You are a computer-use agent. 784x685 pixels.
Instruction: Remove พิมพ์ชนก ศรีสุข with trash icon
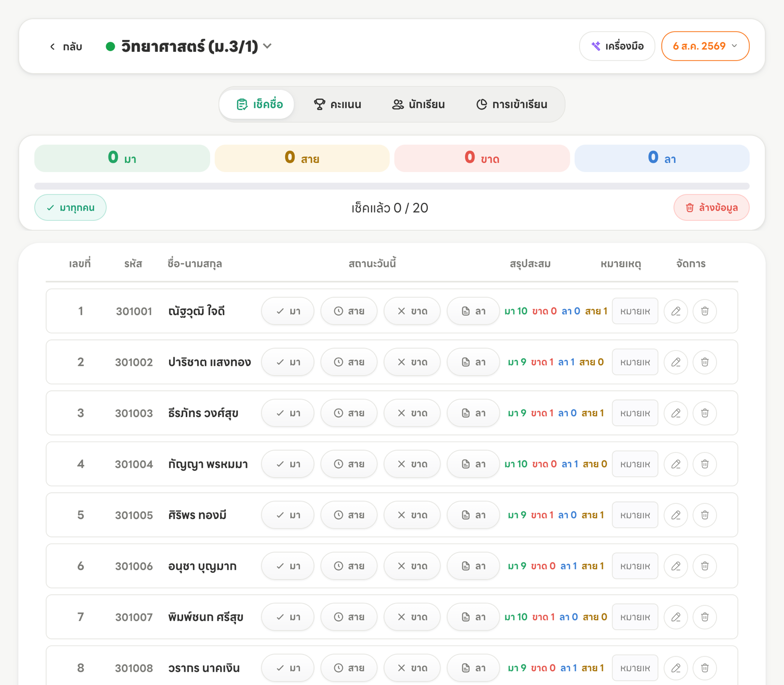point(705,617)
